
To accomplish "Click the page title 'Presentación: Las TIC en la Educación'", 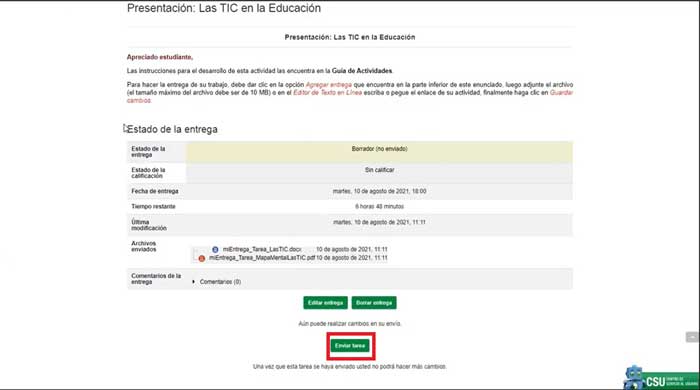I will pos(224,8).
